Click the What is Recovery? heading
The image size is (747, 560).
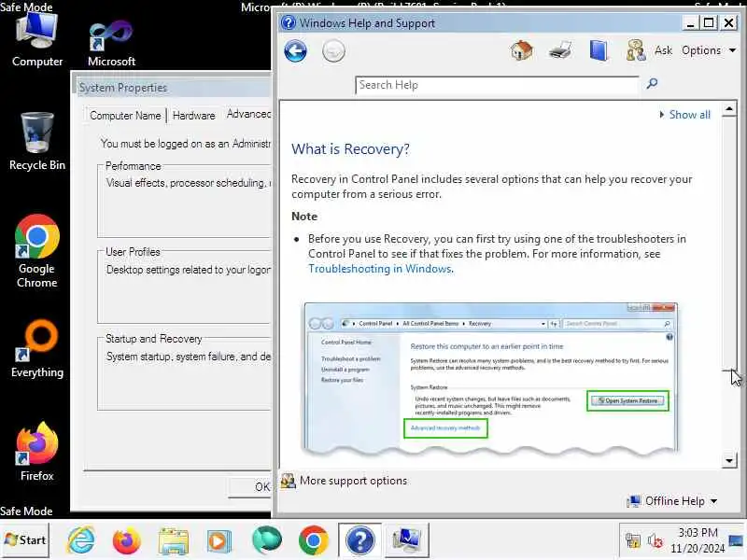pos(350,149)
